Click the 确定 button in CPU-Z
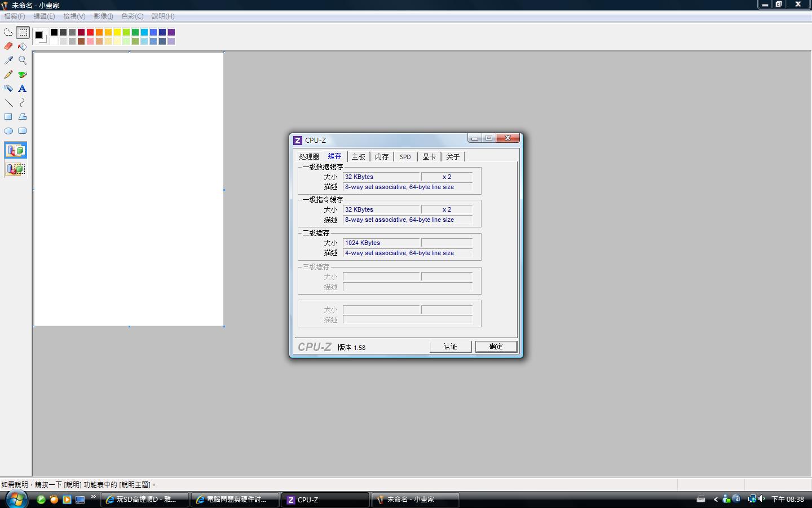The image size is (812, 508). tap(496, 347)
